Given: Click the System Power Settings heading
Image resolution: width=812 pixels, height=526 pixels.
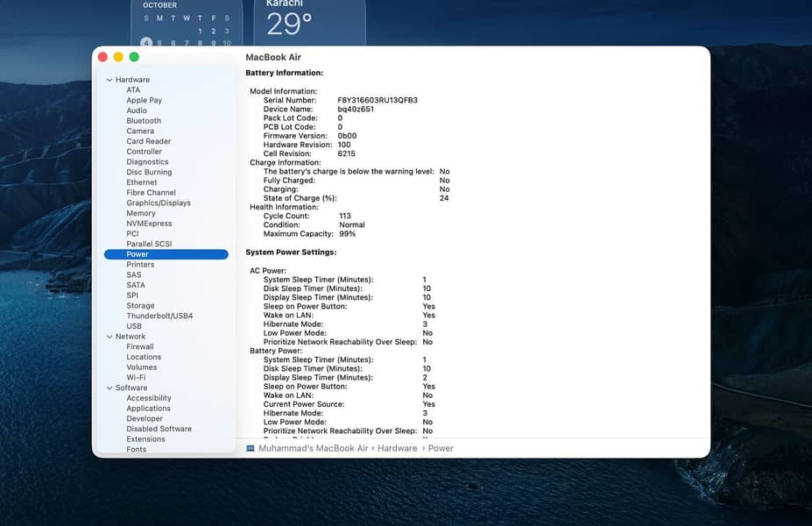Looking at the screenshot, I should 291,252.
